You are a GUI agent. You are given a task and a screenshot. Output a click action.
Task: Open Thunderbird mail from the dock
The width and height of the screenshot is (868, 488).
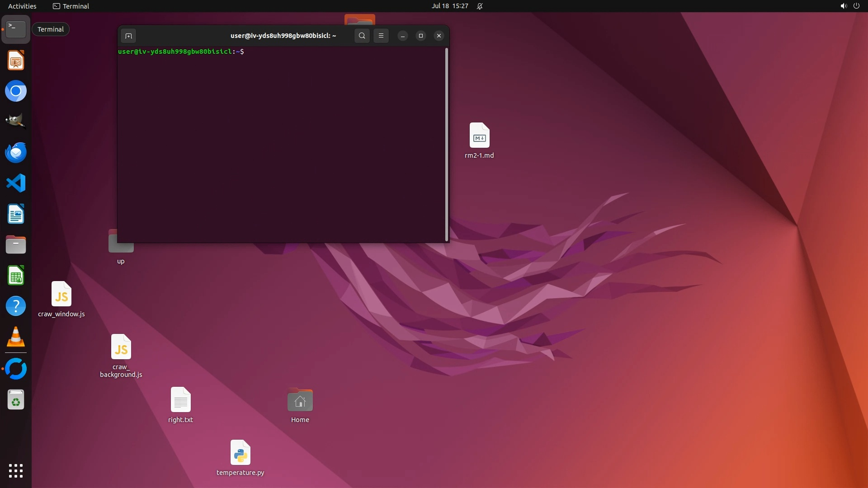pyautogui.click(x=16, y=153)
